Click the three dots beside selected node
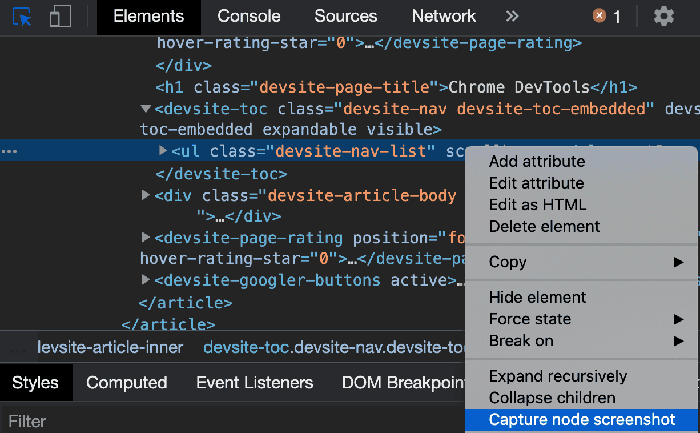This screenshot has width=700, height=433. [x=10, y=151]
